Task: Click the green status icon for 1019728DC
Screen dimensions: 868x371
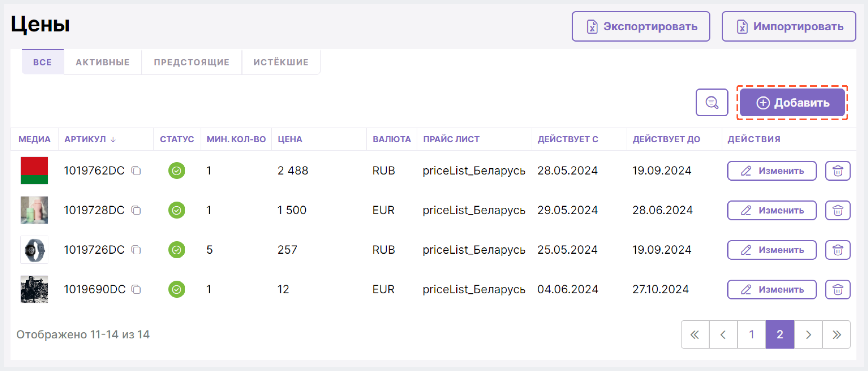Action: coord(176,210)
